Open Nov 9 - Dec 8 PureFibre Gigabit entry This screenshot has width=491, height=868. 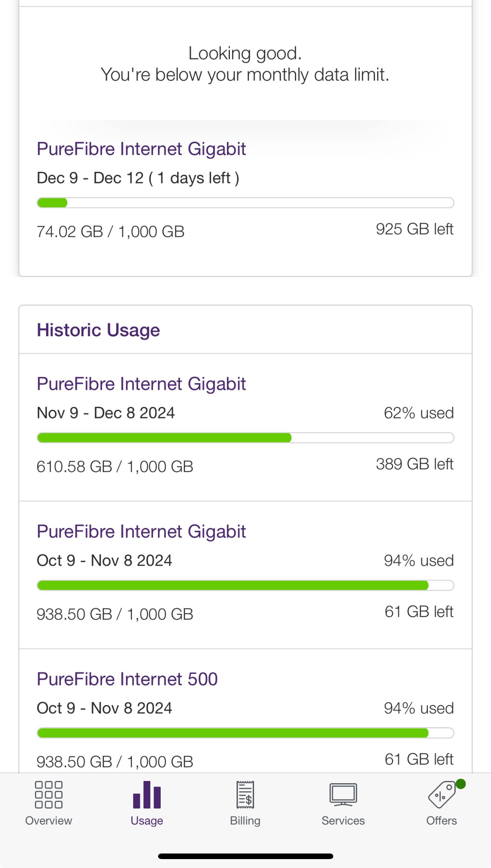pyautogui.click(x=141, y=384)
